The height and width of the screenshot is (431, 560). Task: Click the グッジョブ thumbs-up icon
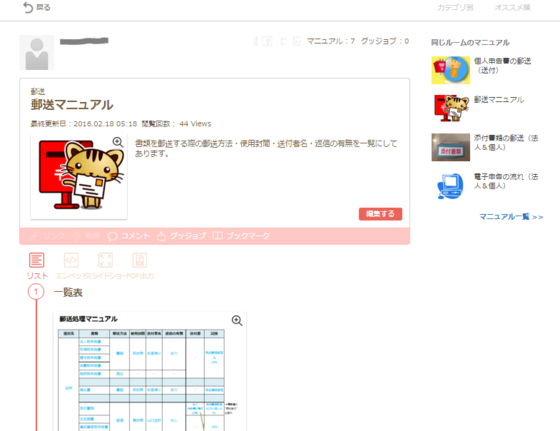[x=161, y=236]
